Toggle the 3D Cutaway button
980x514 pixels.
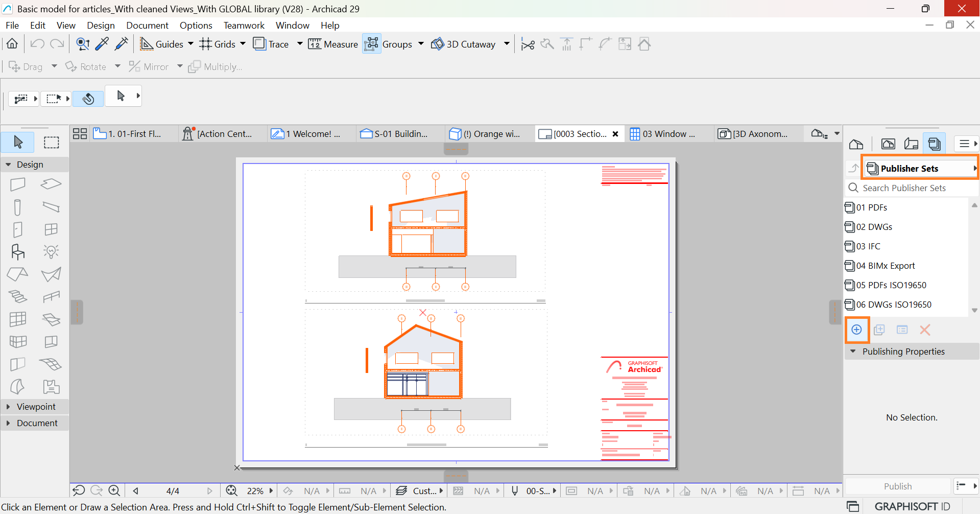coord(463,44)
